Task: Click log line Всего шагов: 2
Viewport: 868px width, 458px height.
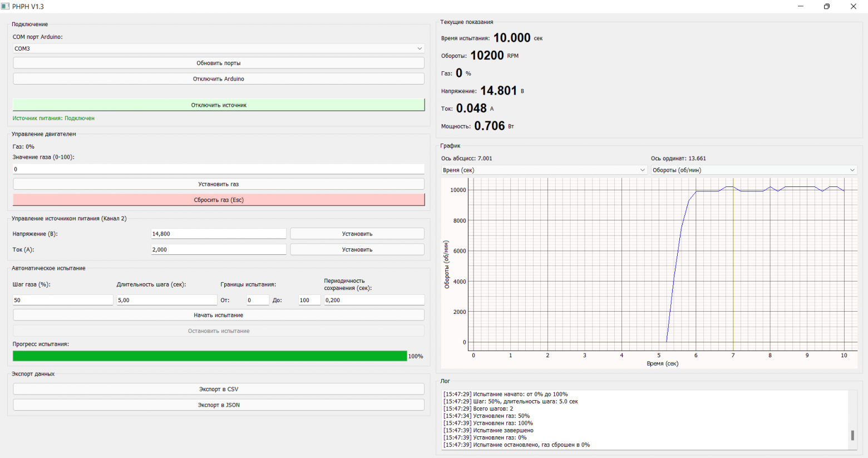Action: tap(478, 408)
